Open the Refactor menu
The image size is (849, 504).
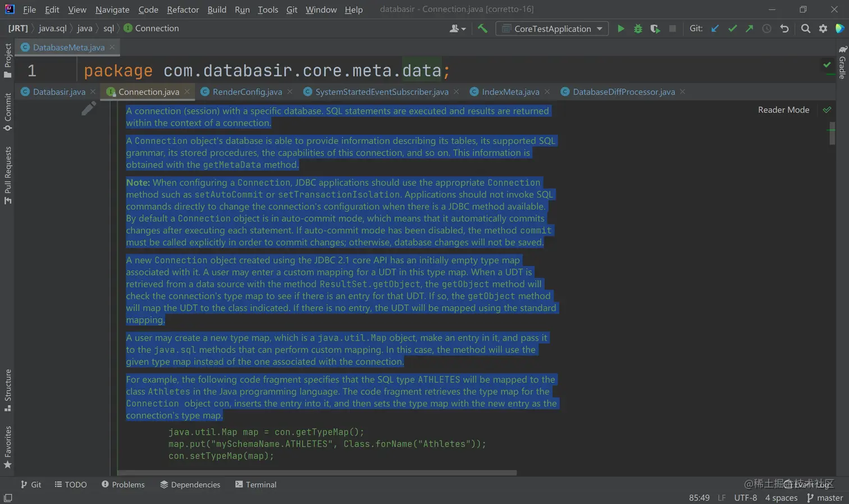pos(183,10)
